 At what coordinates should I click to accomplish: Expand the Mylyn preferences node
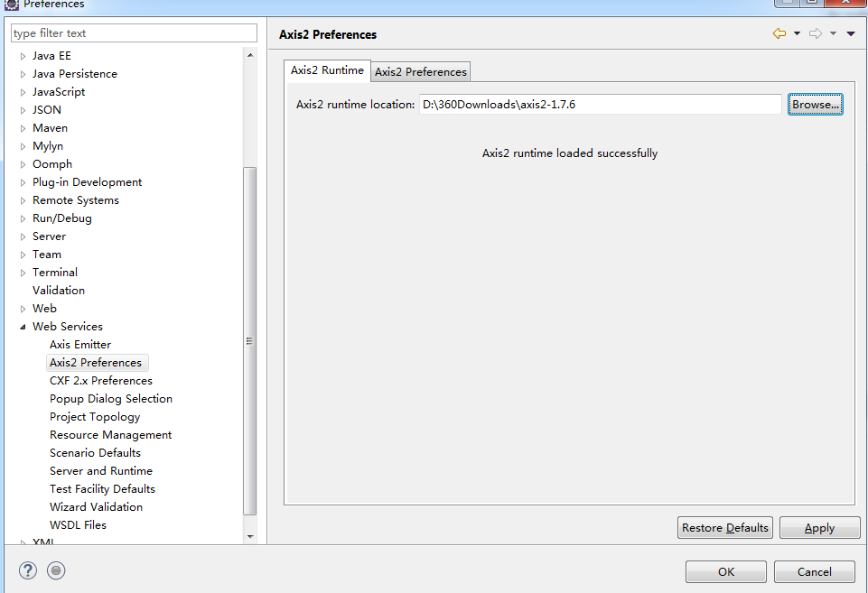click(x=23, y=146)
